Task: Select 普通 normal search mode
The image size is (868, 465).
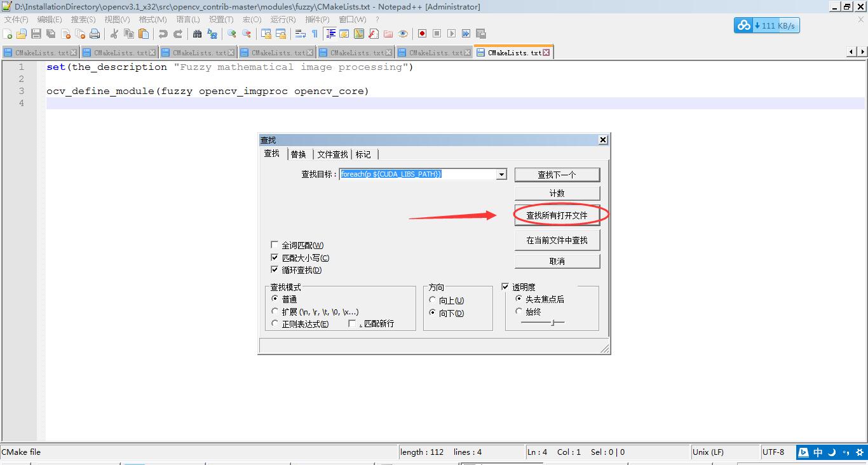Action: tap(275, 299)
